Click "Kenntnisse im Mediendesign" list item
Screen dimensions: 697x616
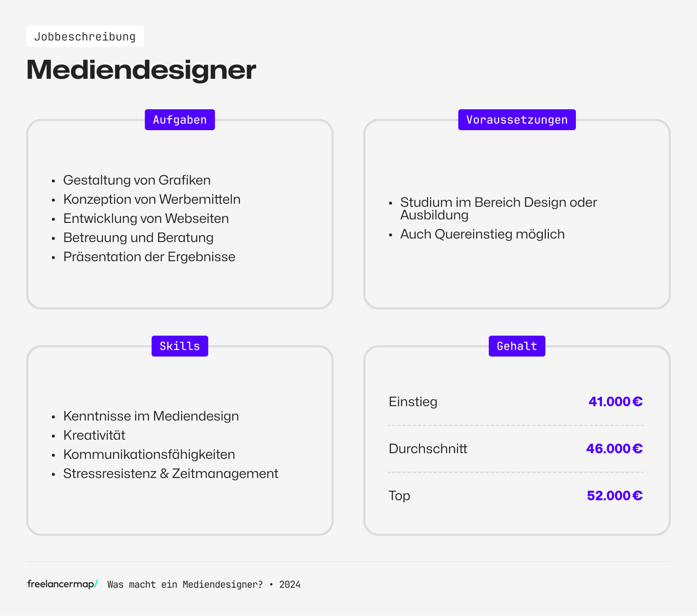(x=151, y=416)
